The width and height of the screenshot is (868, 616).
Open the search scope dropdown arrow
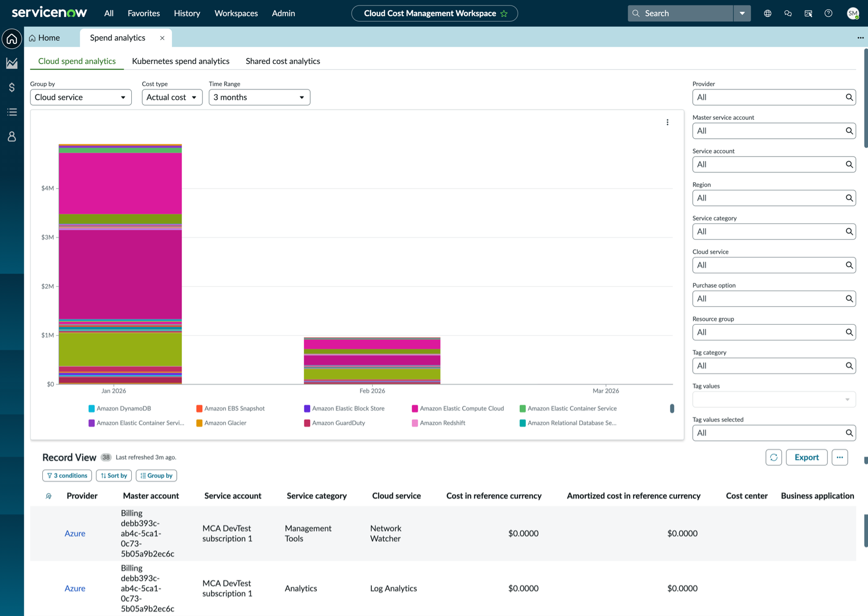point(742,14)
